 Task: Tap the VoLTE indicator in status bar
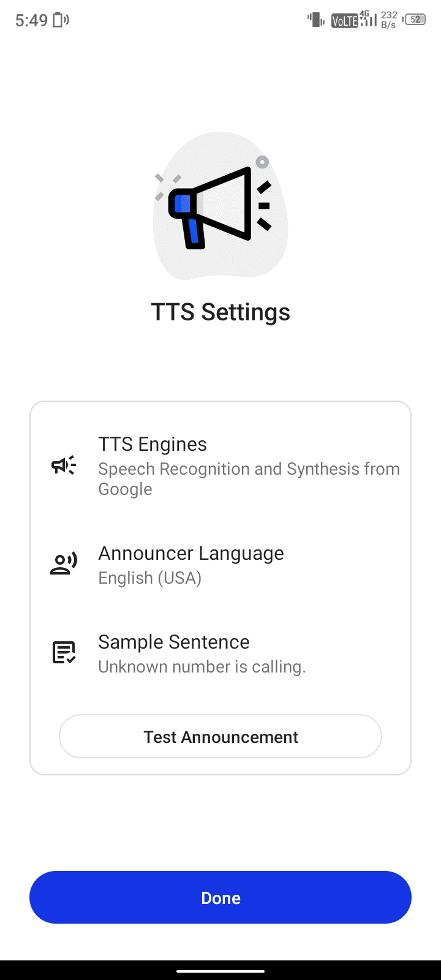tap(344, 21)
